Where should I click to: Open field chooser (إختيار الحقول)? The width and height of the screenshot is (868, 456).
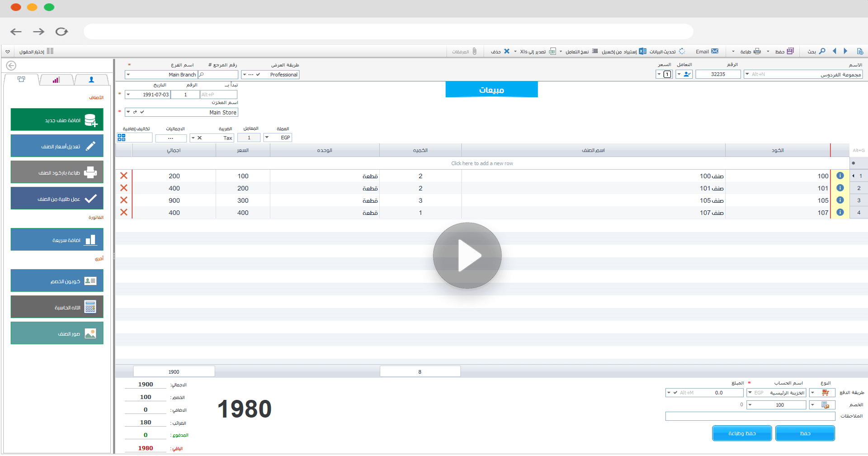coord(37,51)
